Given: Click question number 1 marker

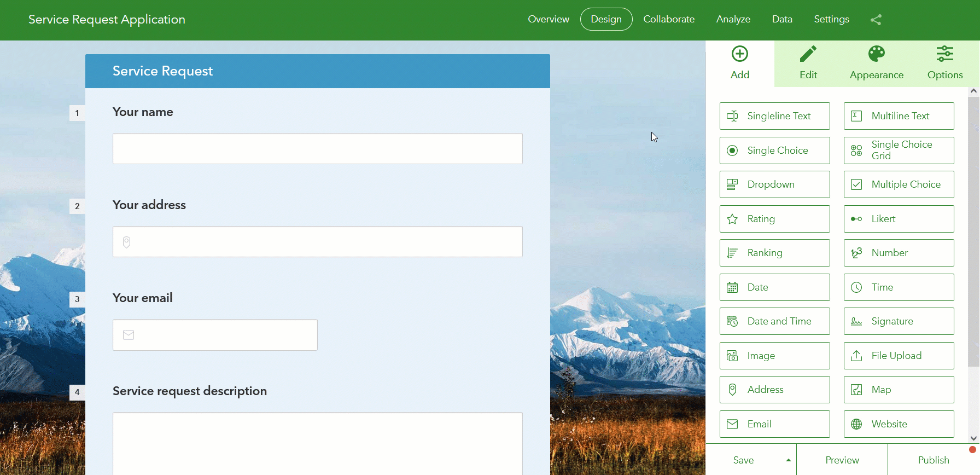Looking at the screenshot, I should pos(77,113).
